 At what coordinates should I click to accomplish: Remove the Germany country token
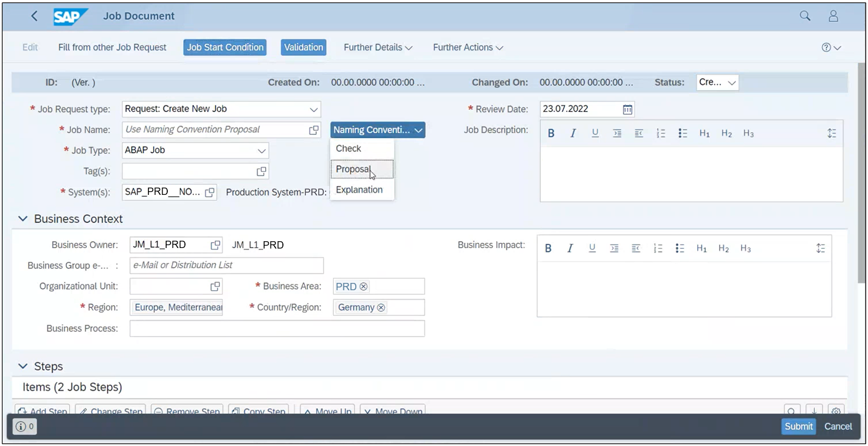381,307
